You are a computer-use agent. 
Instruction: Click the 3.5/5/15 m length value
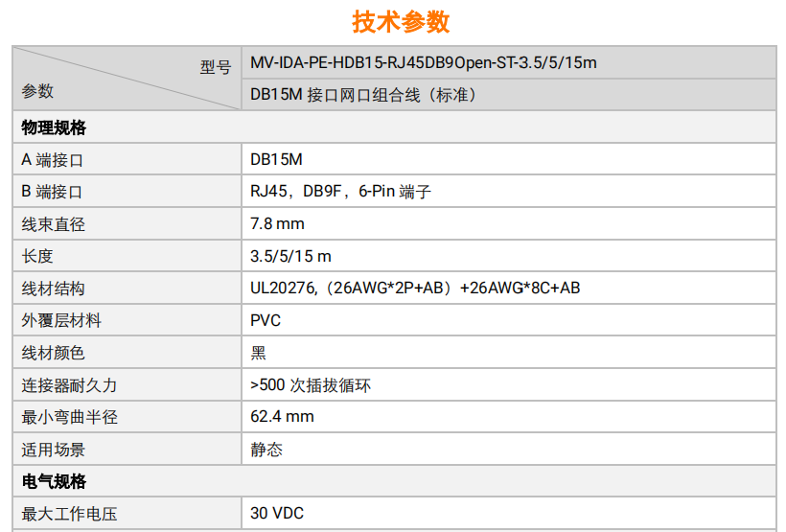click(x=290, y=257)
